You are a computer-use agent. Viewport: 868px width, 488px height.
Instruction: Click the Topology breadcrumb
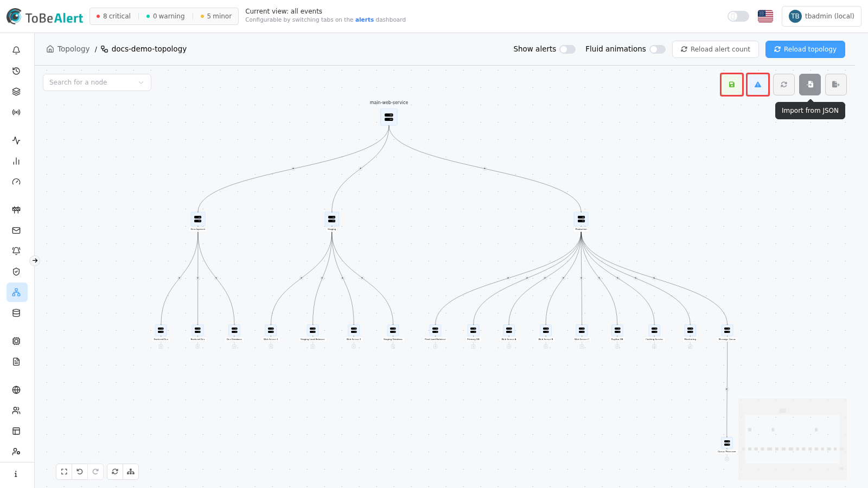tap(68, 49)
